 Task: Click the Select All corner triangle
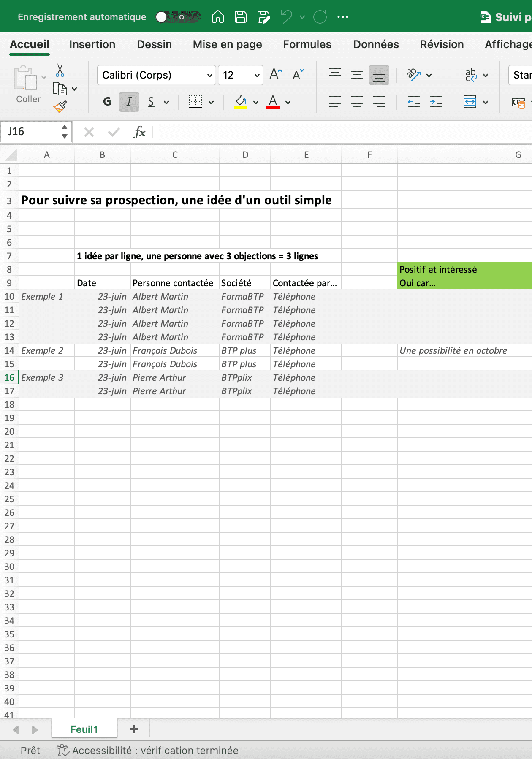10,155
